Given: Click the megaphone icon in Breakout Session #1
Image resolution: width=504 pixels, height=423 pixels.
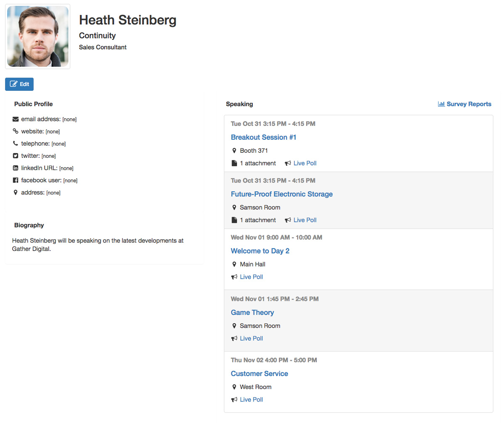Looking at the screenshot, I should pyautogui.click(x=288, y=163).
